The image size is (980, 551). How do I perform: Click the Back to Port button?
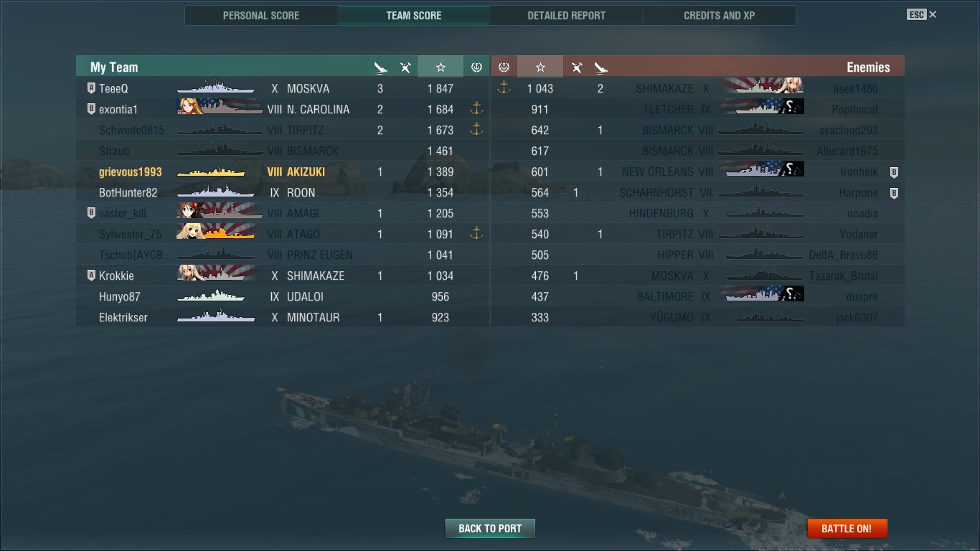tap(490, 529)
